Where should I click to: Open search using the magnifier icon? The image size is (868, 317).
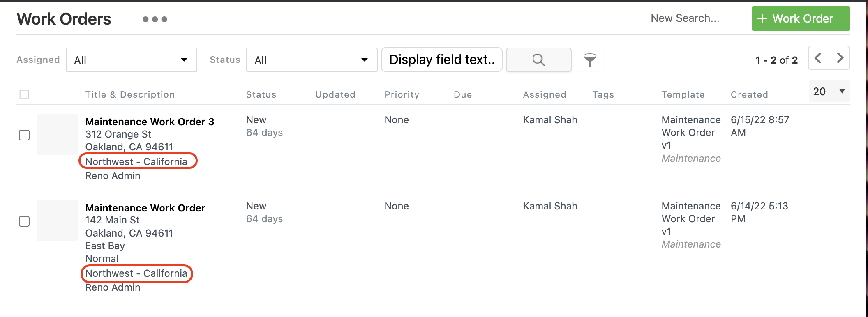538,60
